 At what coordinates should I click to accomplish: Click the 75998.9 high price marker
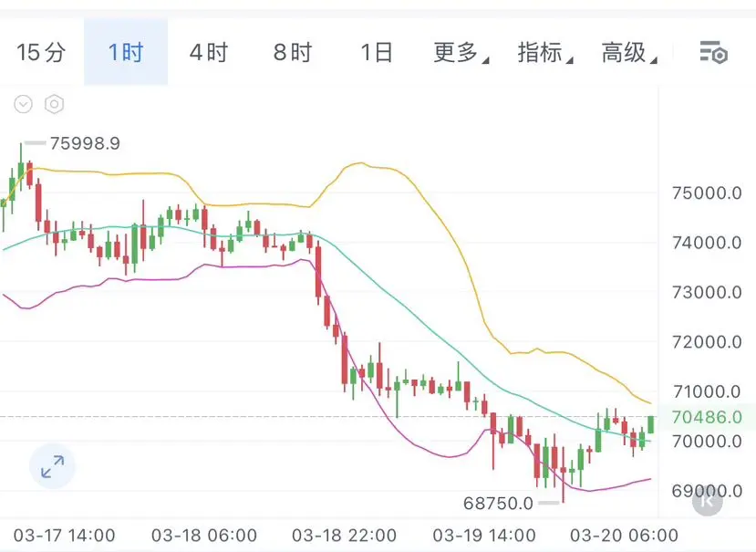(x=85, y=143)
